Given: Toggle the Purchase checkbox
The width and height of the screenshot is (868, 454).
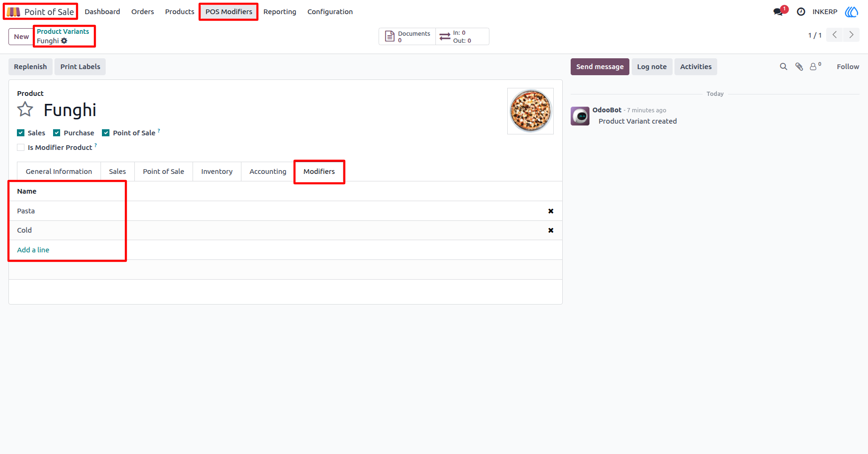Looking at the screenshot, I should pyautogui.click(x=57, y=133).
